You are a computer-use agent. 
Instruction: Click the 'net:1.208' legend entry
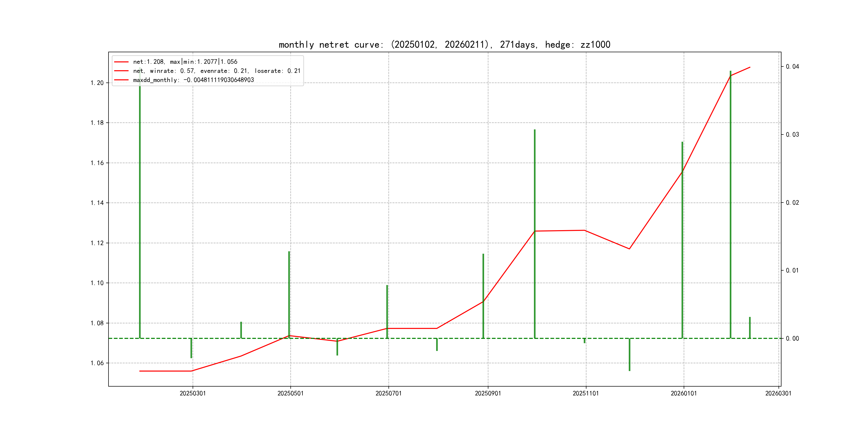185,62
